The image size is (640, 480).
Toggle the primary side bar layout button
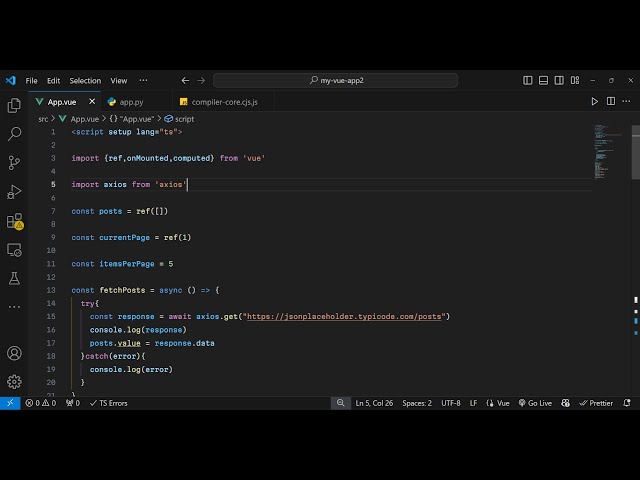(x=528, y=80)
